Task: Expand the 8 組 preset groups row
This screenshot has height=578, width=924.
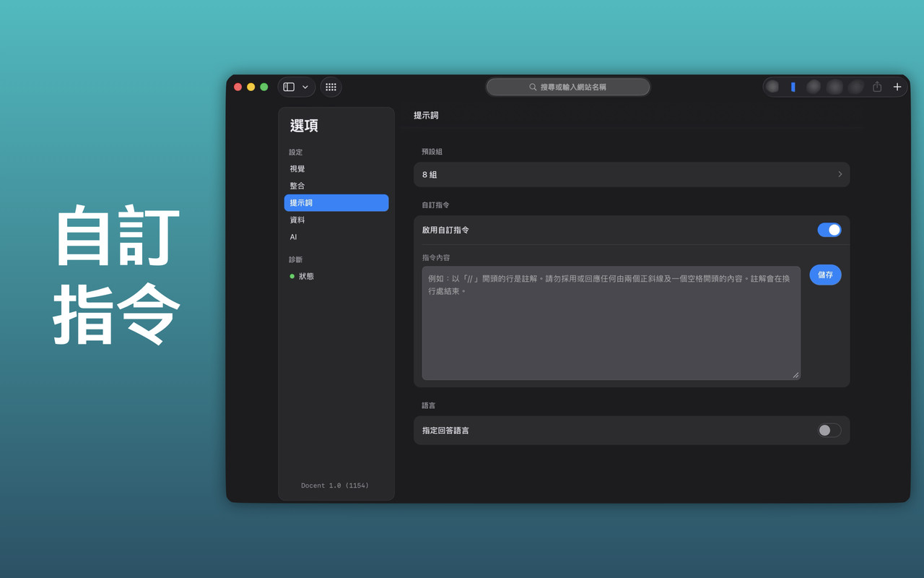Action: 632,174
